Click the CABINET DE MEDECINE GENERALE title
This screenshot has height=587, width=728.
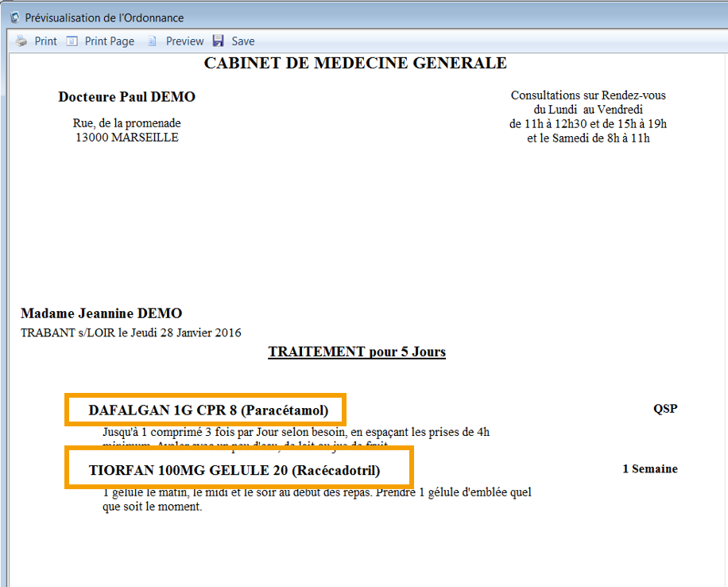[x=355, y=64]
